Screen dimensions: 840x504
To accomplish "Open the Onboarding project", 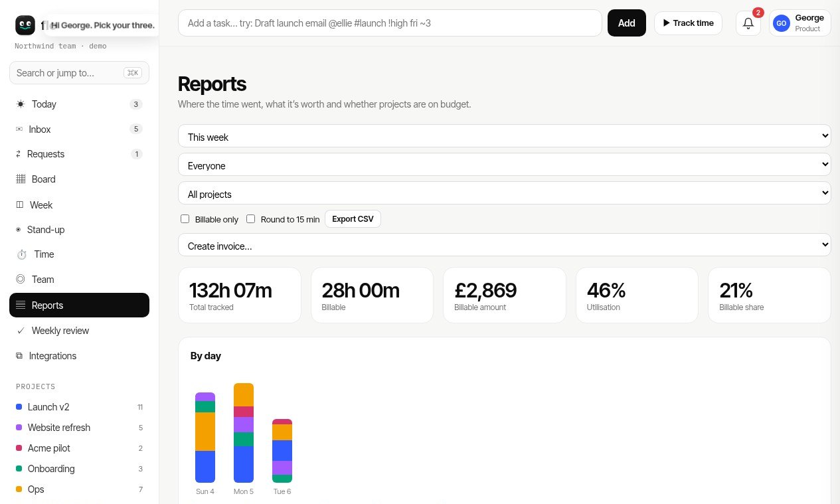I will click(x=79, y=469).
